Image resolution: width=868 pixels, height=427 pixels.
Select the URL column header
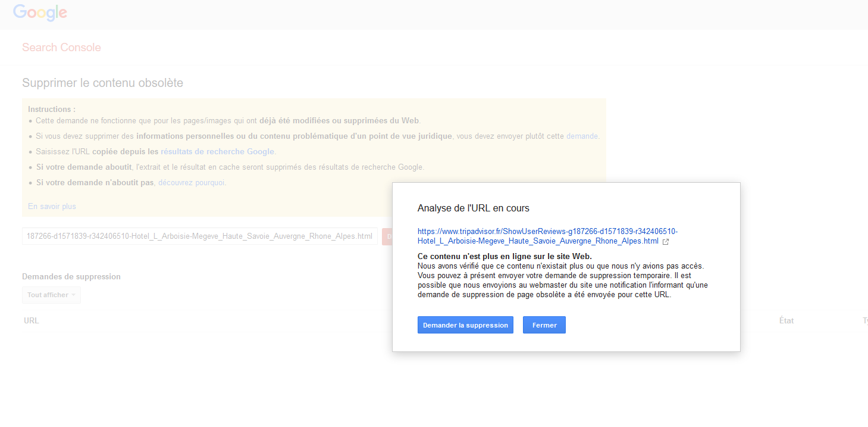click(x=32, y=321)
